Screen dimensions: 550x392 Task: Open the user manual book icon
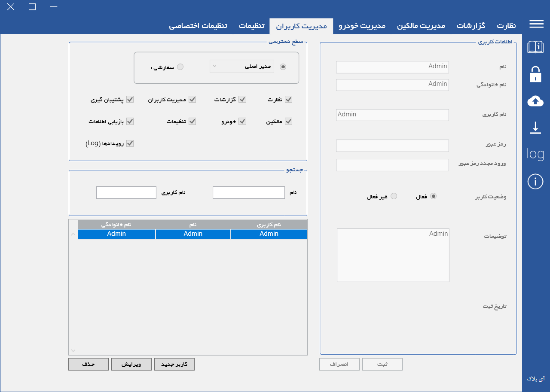point(535,47)
